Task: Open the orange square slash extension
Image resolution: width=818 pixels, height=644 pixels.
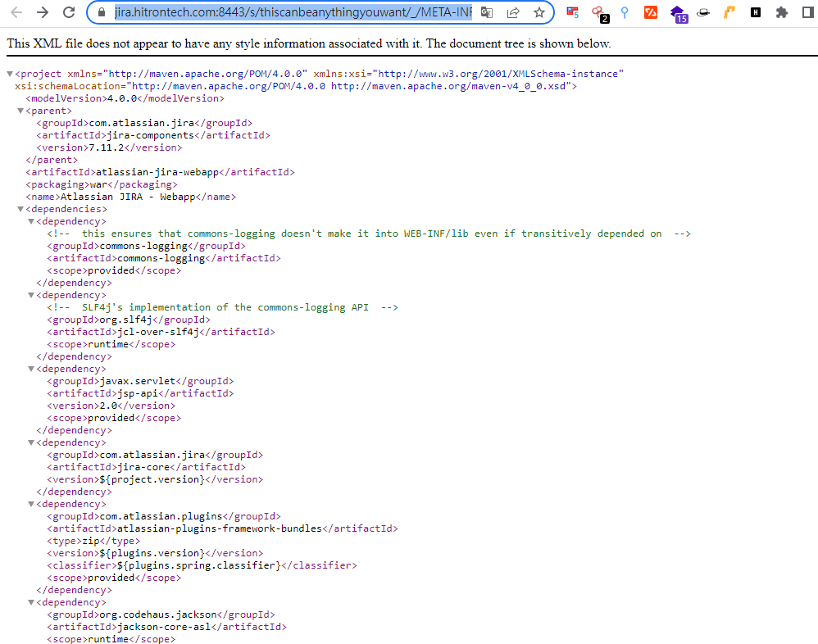Action: click(651, 12)
